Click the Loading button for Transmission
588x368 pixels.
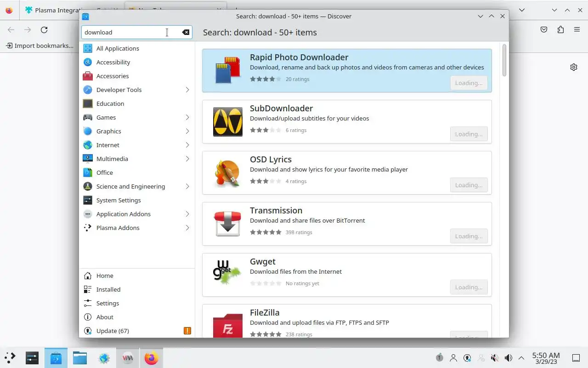(469, 236)
